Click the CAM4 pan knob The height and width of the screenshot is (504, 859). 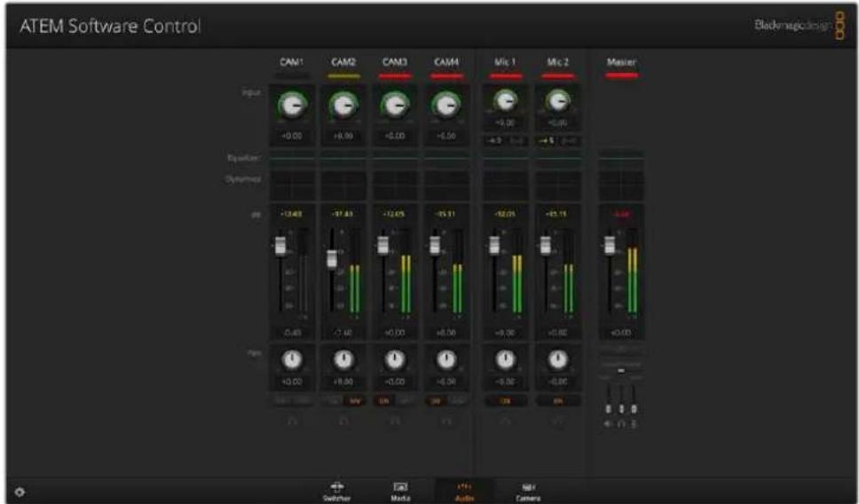click(x=446, y=360)
